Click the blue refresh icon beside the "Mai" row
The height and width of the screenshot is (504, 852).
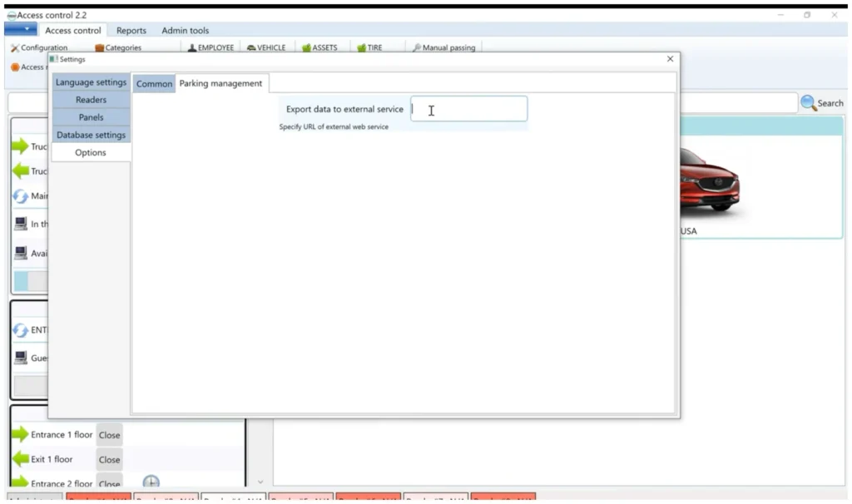coord(21,196)
